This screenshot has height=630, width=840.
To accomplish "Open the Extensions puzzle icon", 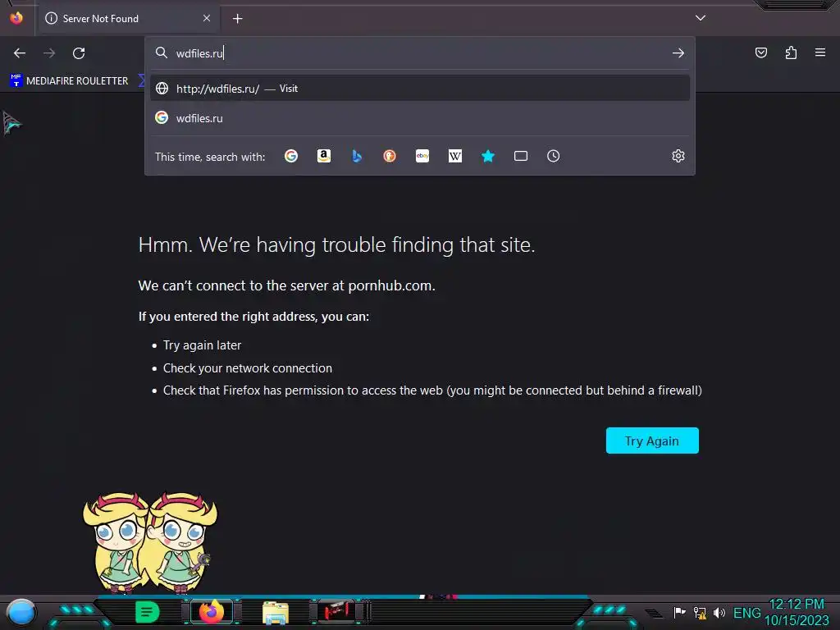I will pos(791,52).
